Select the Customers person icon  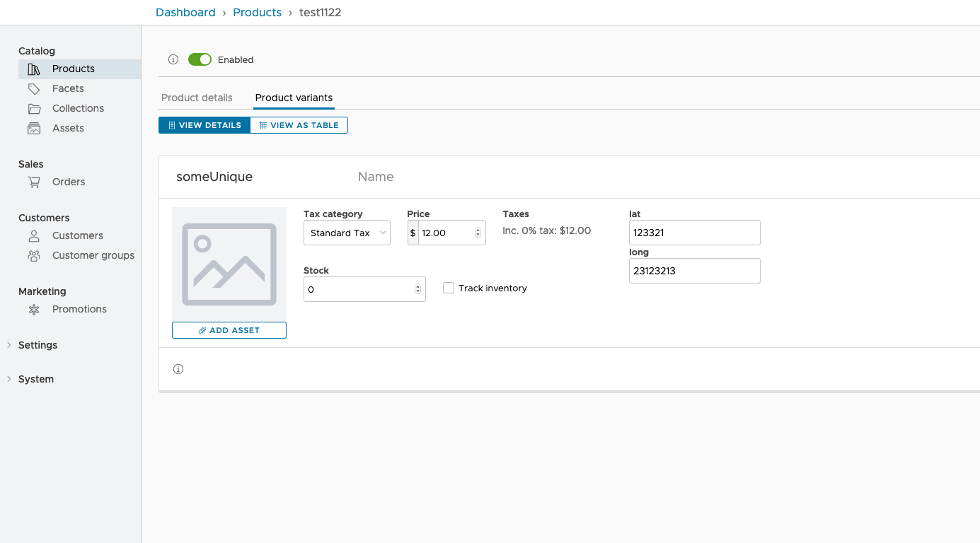34,235
